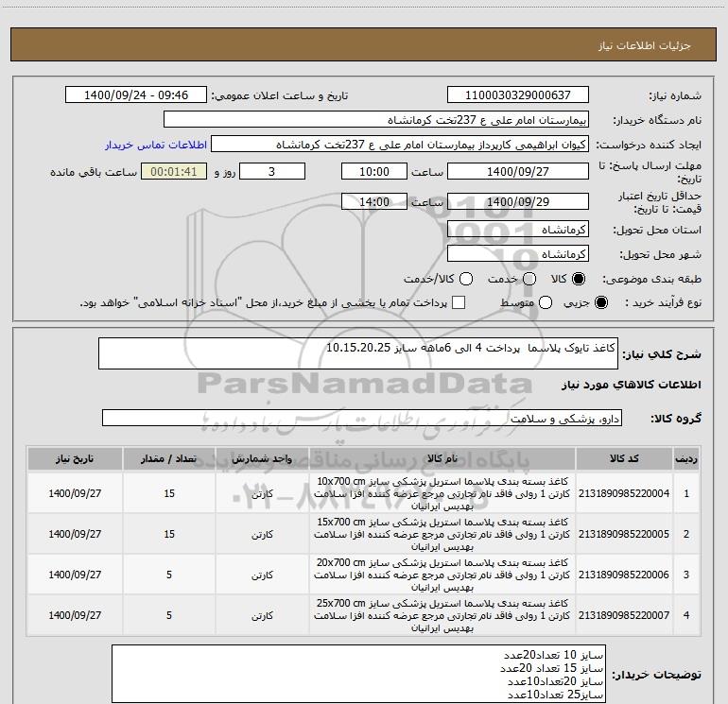Click the 20x700 cm product name cell

pyautogui.click(x=442, y=575)
